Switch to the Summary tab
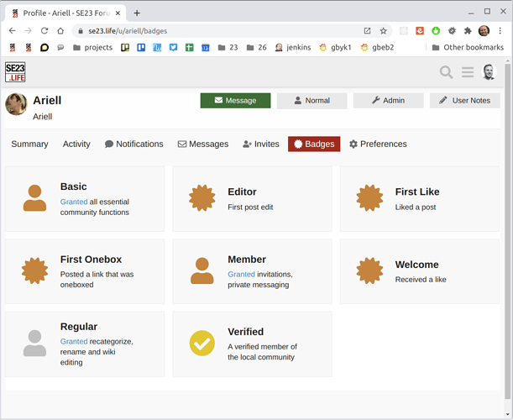Viewport: 513px width, 420px height. pos(29,144)
